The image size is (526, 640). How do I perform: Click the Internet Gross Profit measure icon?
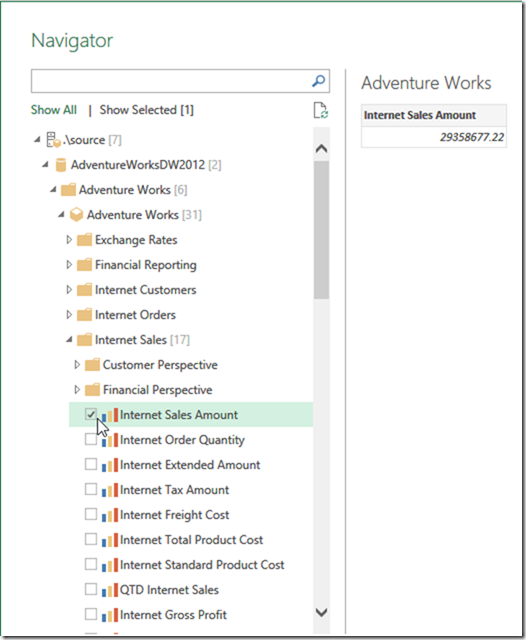[110, 615]
